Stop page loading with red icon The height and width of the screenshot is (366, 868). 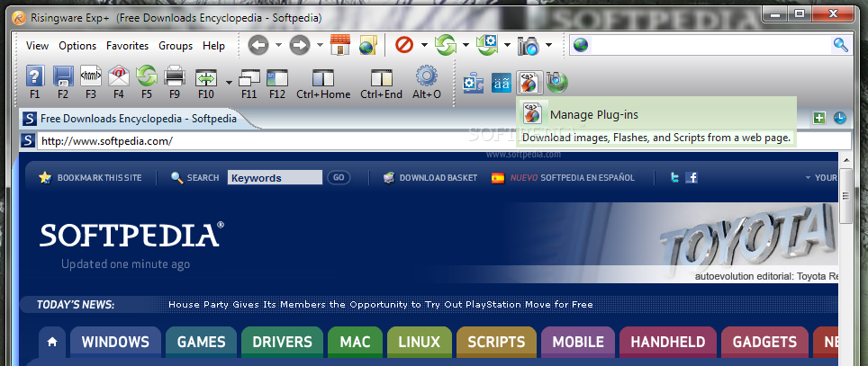click(x=404, y=45)
